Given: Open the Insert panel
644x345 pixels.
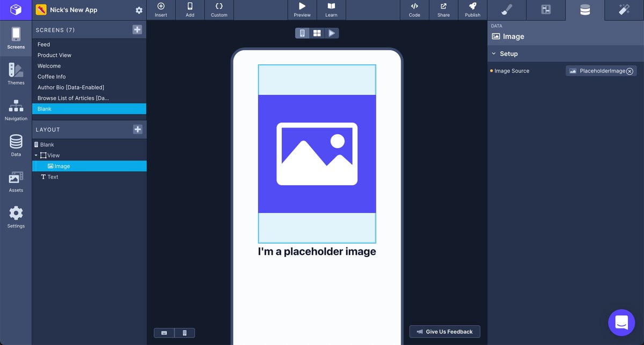Looking at the screenshot, I should coord(160,10).
